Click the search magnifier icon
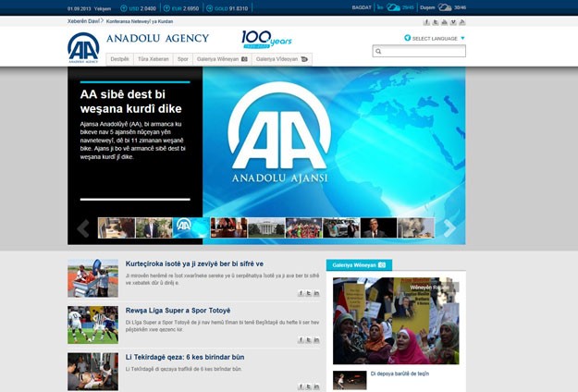The image size is (578, 392). tap(378, 52)
